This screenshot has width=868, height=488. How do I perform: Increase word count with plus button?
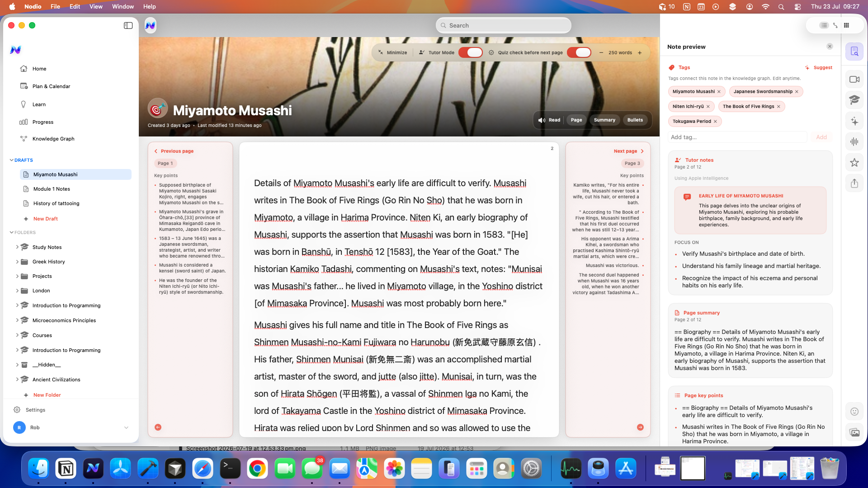640,52
